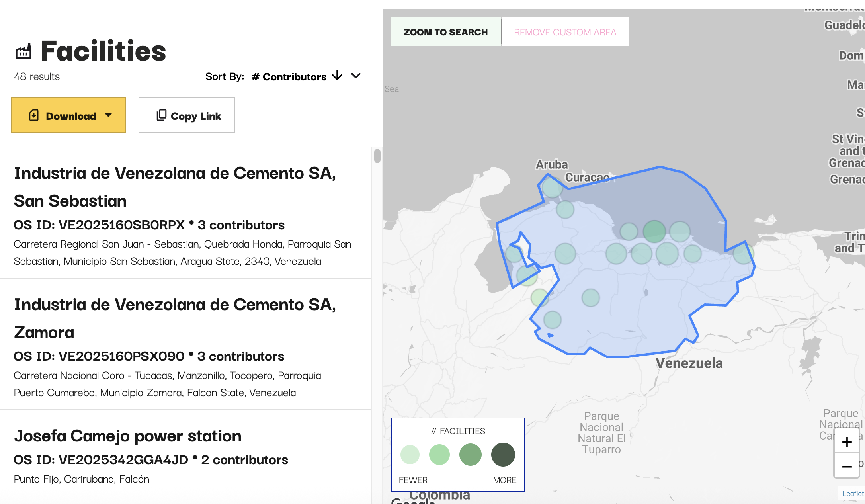The image size is (865, 504).
Task: Click OS ID VE2025342GGA4JD text
Action: [x=101, y=460]
